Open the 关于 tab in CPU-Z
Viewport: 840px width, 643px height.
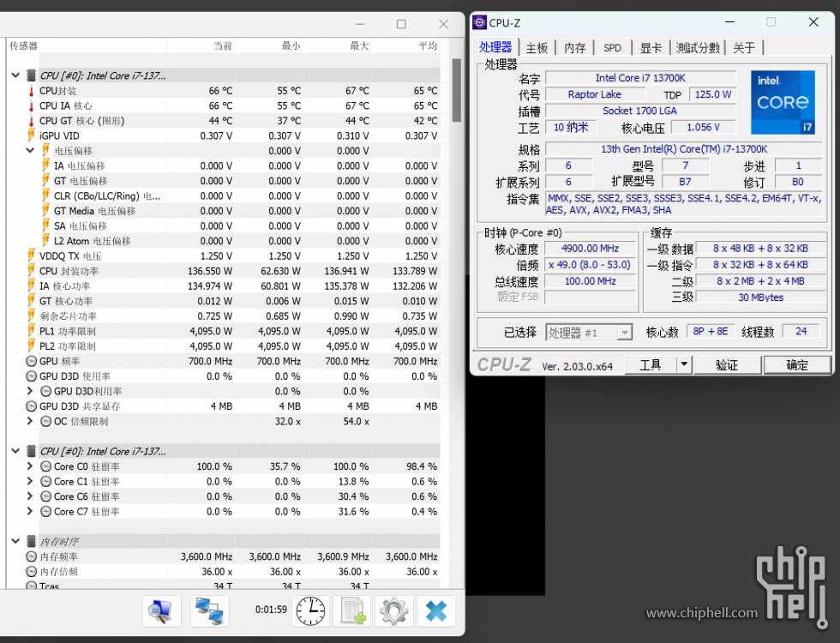pos(744,48)
